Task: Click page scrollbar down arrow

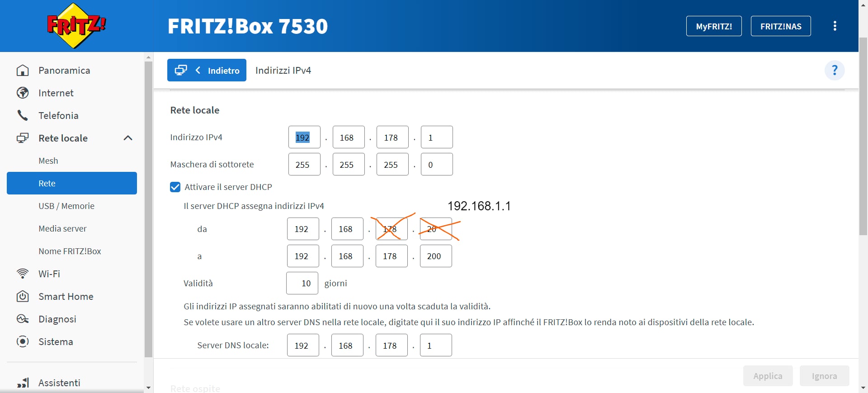Action: pos(863,388)
